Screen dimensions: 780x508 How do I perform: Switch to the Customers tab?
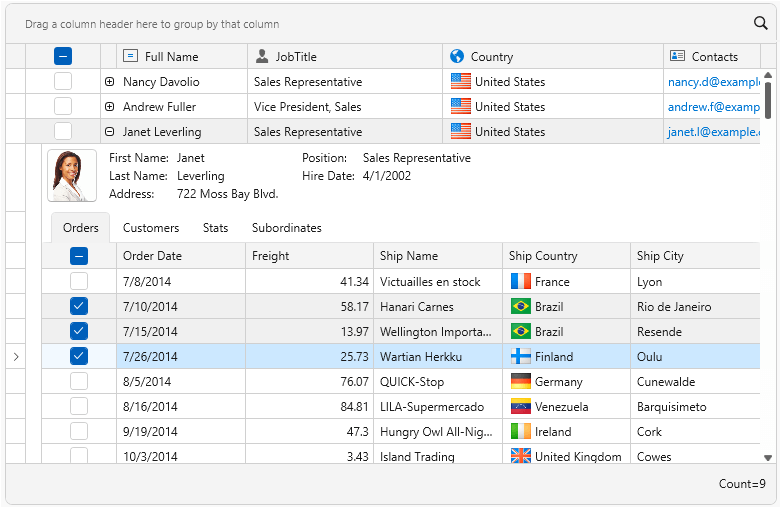coord(151,228)
